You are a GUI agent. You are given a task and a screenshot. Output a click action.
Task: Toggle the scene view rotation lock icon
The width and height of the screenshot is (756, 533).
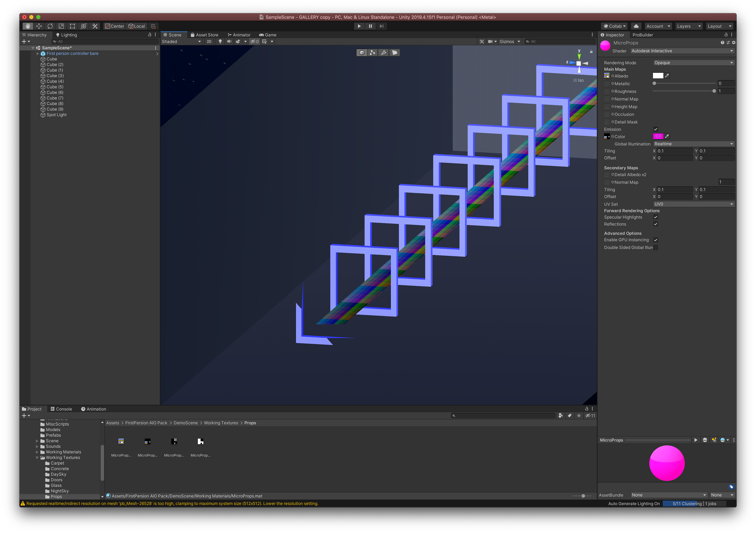[x=591, y=51]
